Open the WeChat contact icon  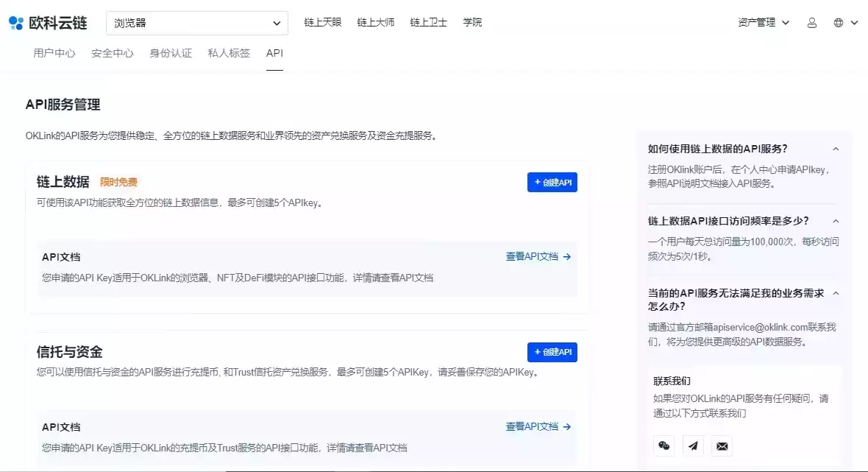(664, 445)
